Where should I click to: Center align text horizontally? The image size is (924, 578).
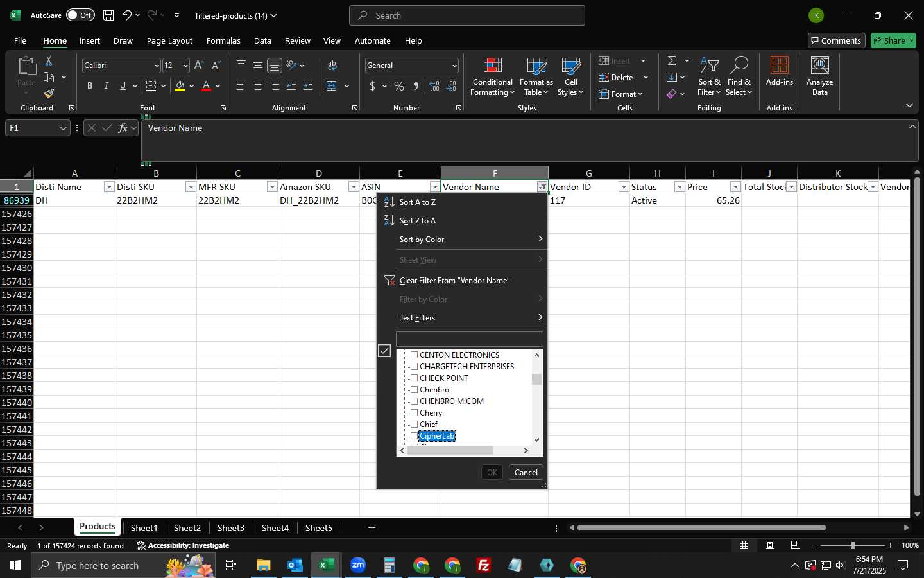258,86
